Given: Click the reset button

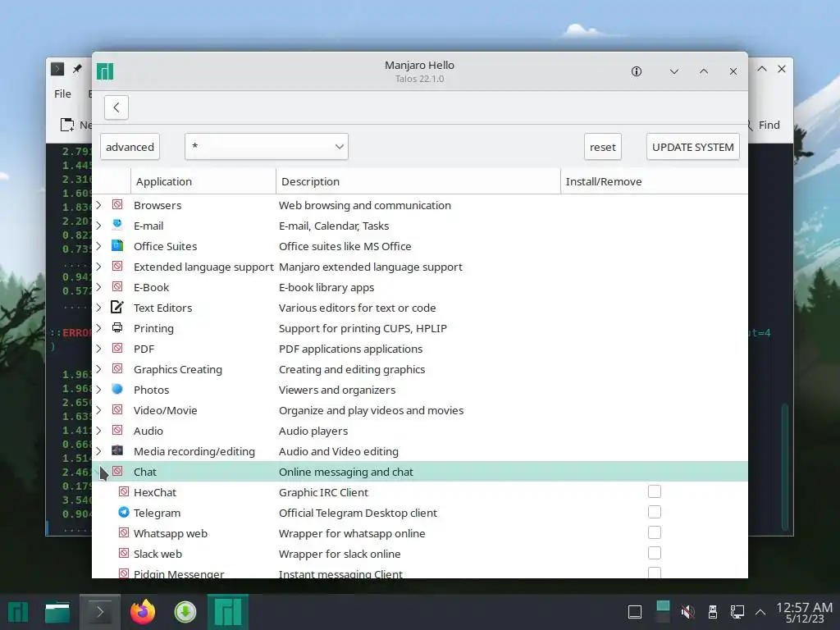Looking at the screenshot, I should pyautogui.click(x=603, y=147).
